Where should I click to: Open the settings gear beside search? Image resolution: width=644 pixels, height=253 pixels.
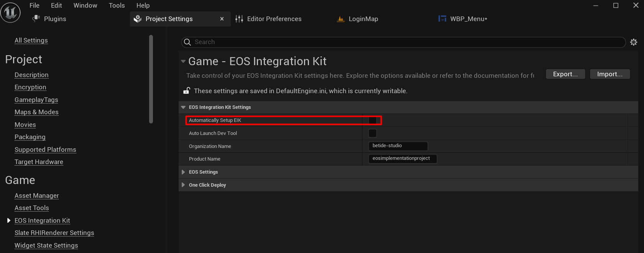pyautogui.click(x=634, y=42)
